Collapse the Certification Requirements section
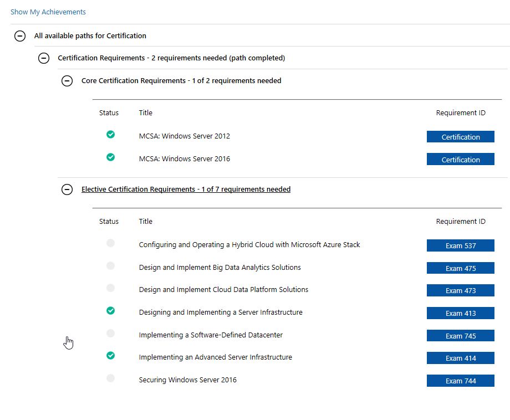Image resolution: width=510 pixels, height=420 pixels. pos(44,58)
